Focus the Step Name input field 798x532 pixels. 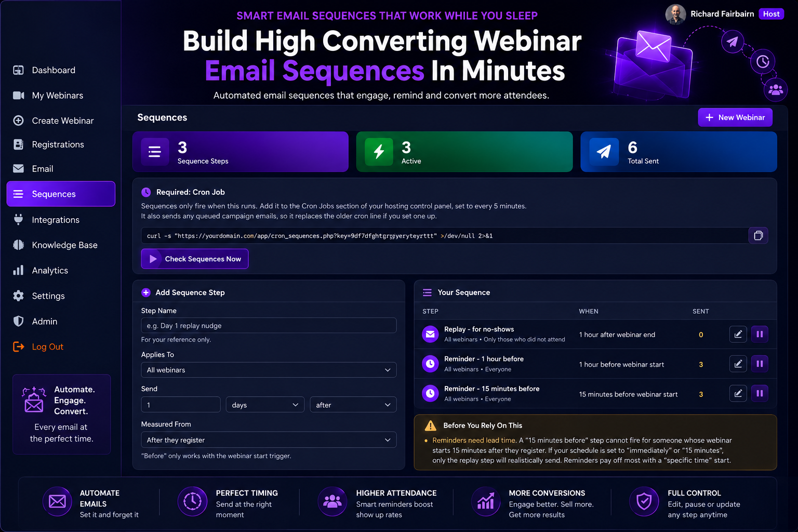click(269, 325)
